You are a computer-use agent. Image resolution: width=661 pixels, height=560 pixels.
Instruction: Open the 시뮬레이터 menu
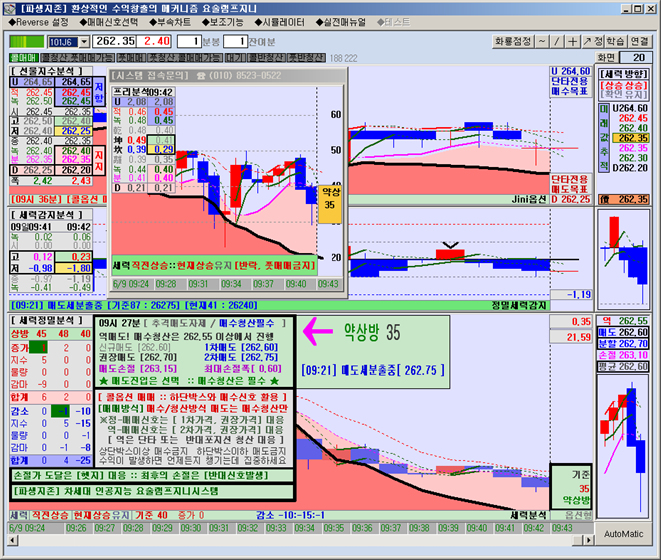[279, 22]
